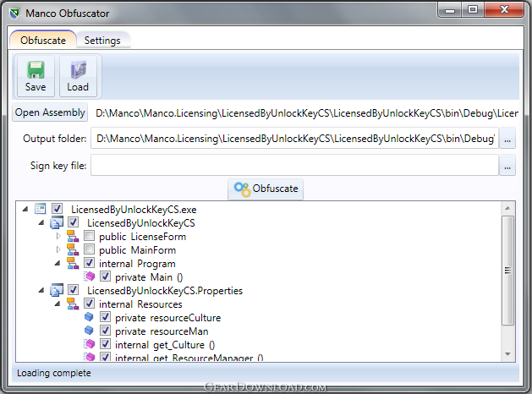Uncheck the LicensedByUnlockKeyCS namespace checkbox
This screenshot has height=394, width=532.
[x=73, y=222]
